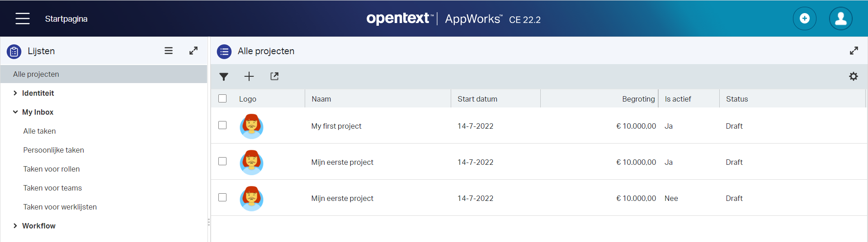
Task: Open the filter funnel in toolbar
Action: click(x=224, y=76)
